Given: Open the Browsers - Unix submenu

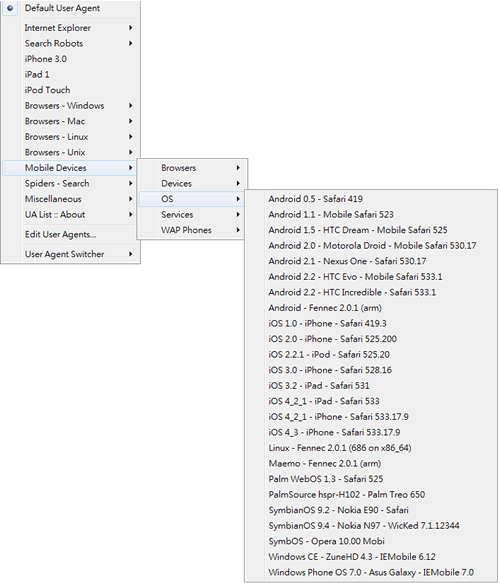Looking at the screenshot, I should [71, 153].
